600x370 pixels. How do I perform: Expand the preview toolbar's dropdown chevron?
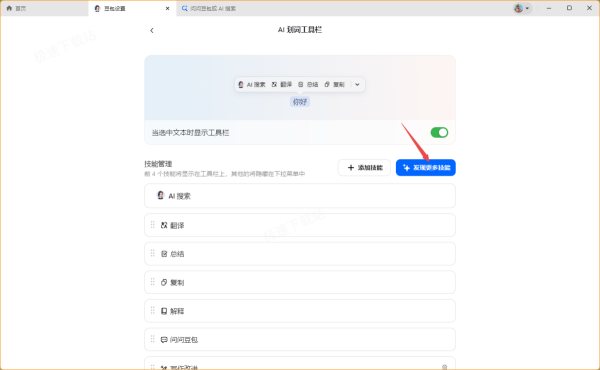[357, 85]
